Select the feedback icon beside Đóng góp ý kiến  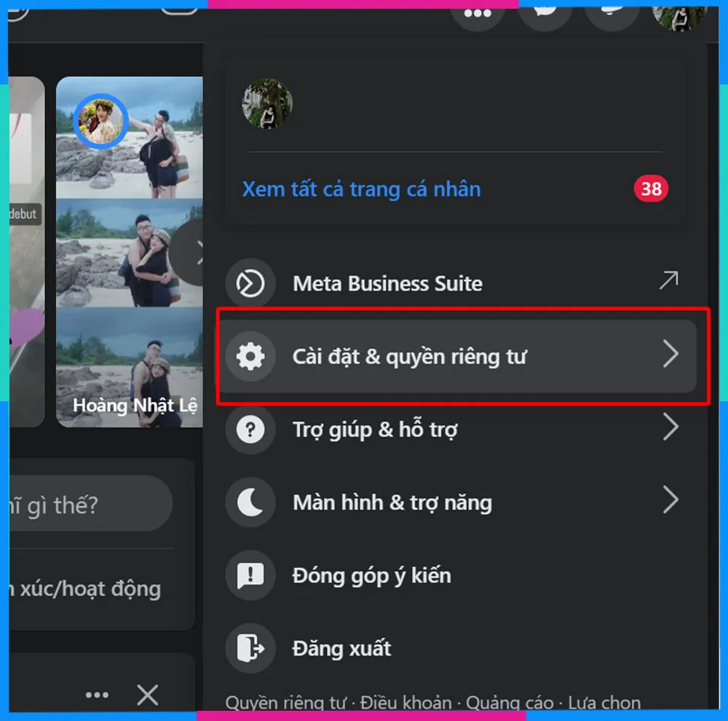pos(250,575)
